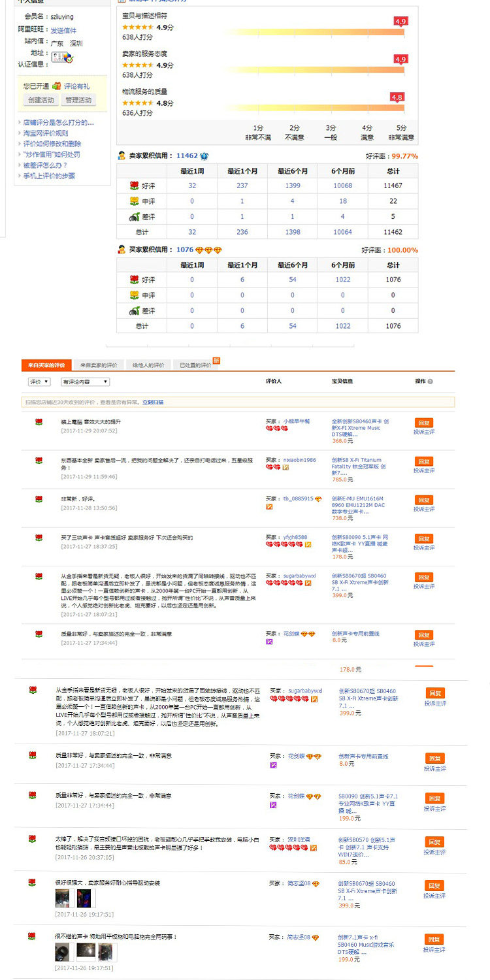Click the seller total count 1398
Screen dimensions: 490x980
[x=293, y=232]
